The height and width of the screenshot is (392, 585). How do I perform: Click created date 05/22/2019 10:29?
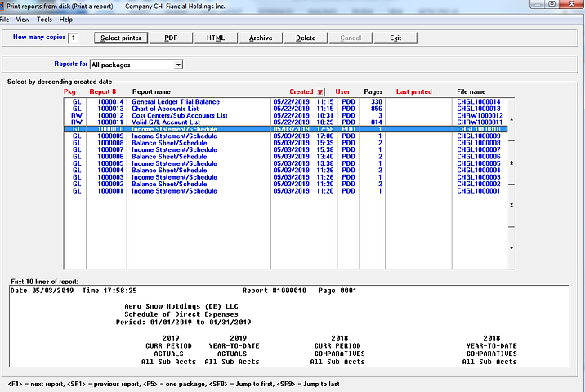click(x=303, y=122)
